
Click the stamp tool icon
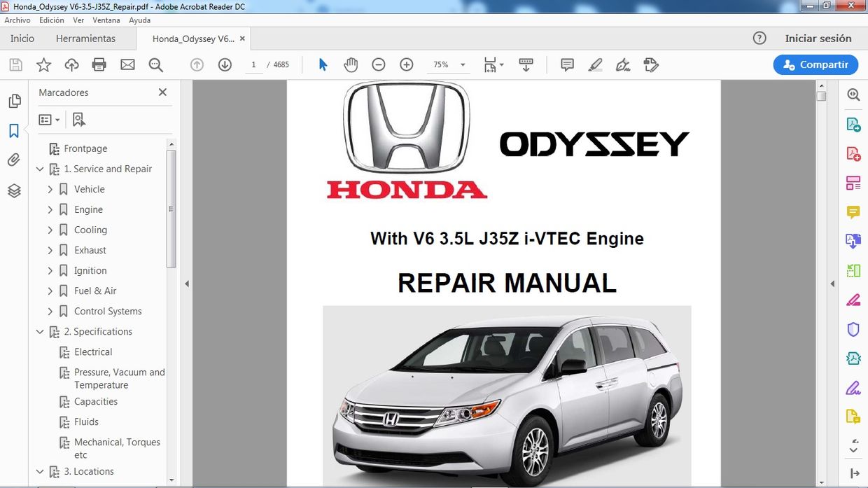click(651, 64)
